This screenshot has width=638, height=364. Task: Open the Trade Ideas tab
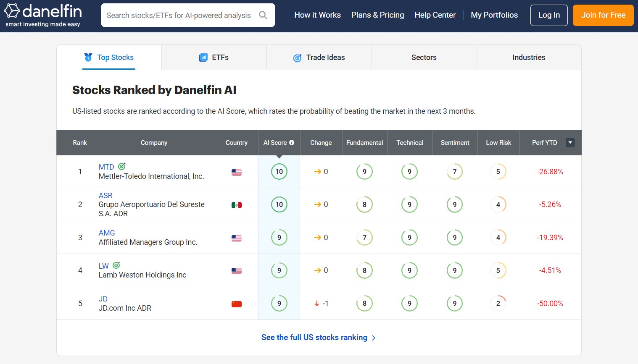pos(319,58)
